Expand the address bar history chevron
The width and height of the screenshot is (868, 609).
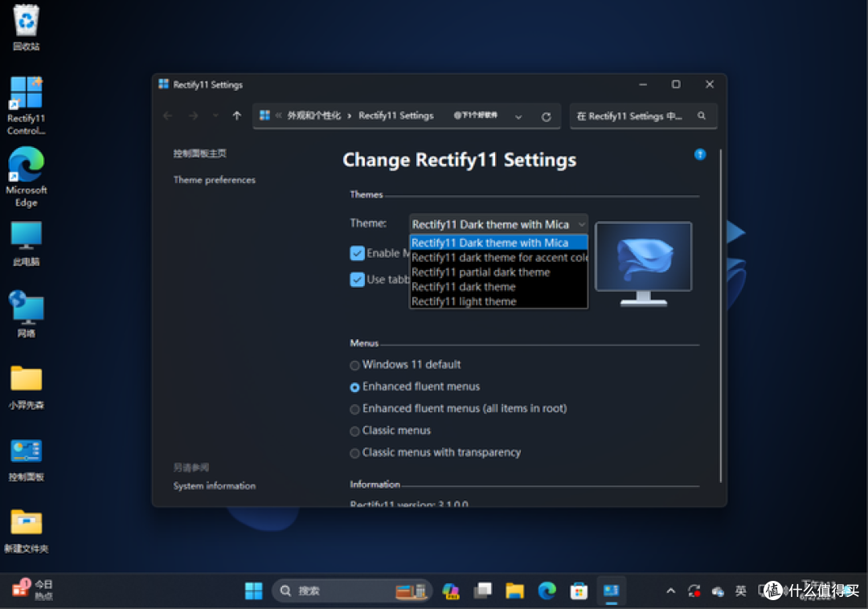[x=518, y=116]
